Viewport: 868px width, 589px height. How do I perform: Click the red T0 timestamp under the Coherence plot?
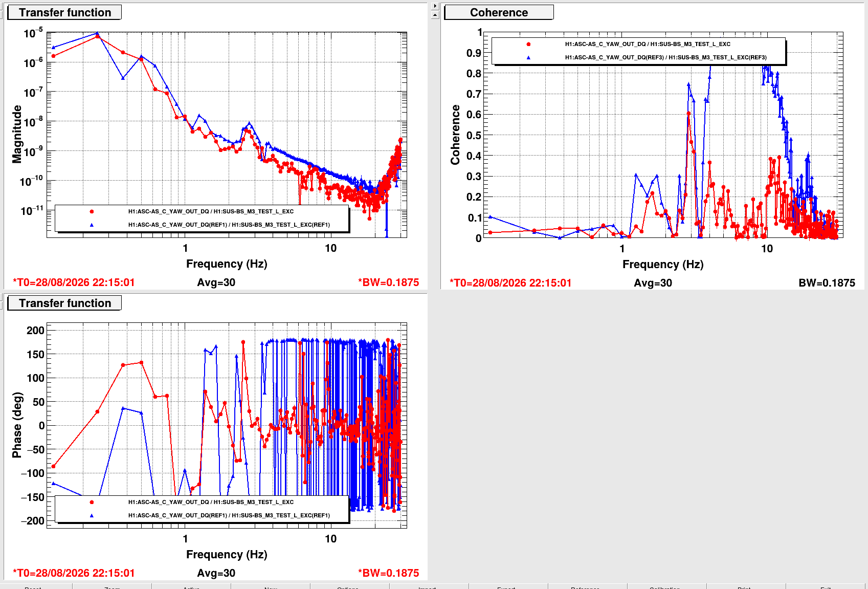pos(510,283)
